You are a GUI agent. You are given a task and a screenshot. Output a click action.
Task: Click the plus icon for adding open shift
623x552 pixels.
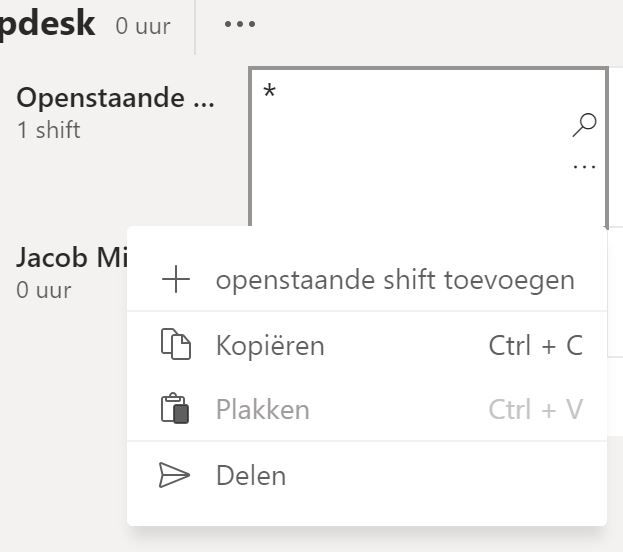(x=176, y=279)
